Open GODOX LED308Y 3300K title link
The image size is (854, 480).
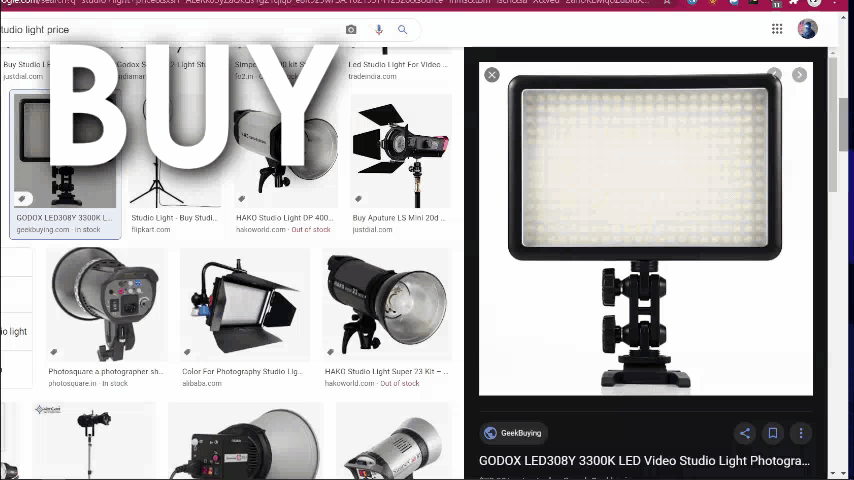pyautogui.click(x=644, y=461)
